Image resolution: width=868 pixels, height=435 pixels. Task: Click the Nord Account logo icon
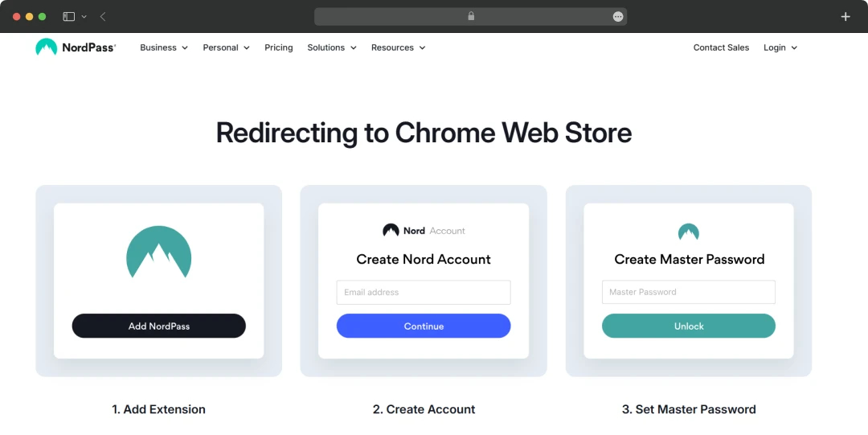(x=391, y=231)
